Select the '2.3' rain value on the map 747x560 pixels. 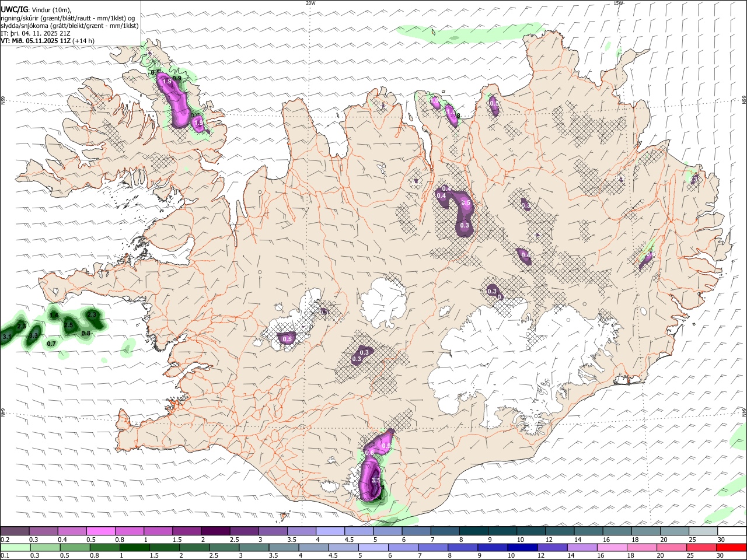point(92,314)
